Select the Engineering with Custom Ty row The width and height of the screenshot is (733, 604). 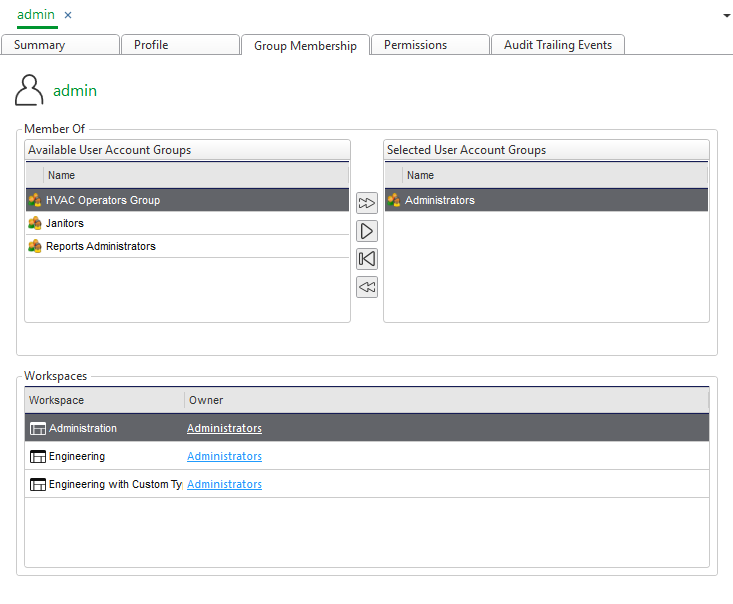coord(367,484)
